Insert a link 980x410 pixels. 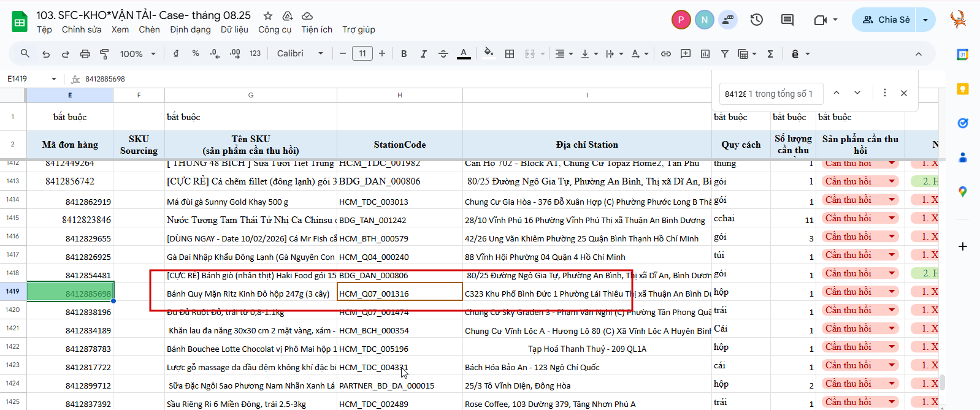coord(666,54)
